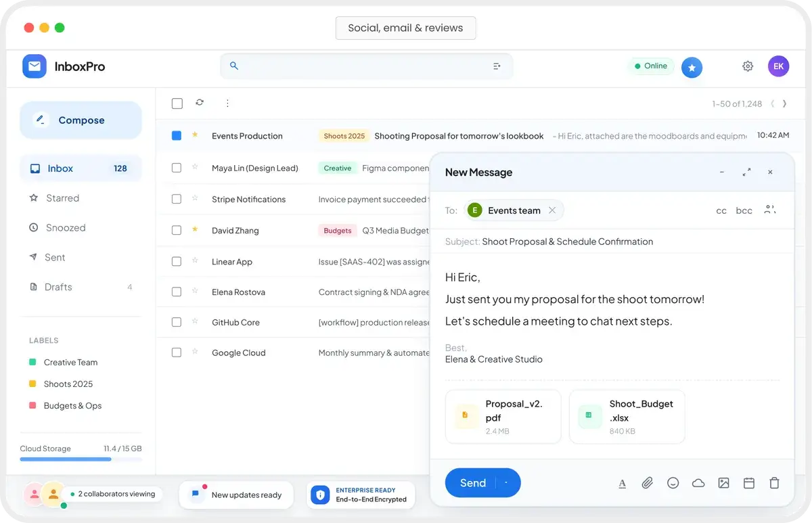812x523 pixels.
Task: Add bcc recipients
Action: [744, 210]
